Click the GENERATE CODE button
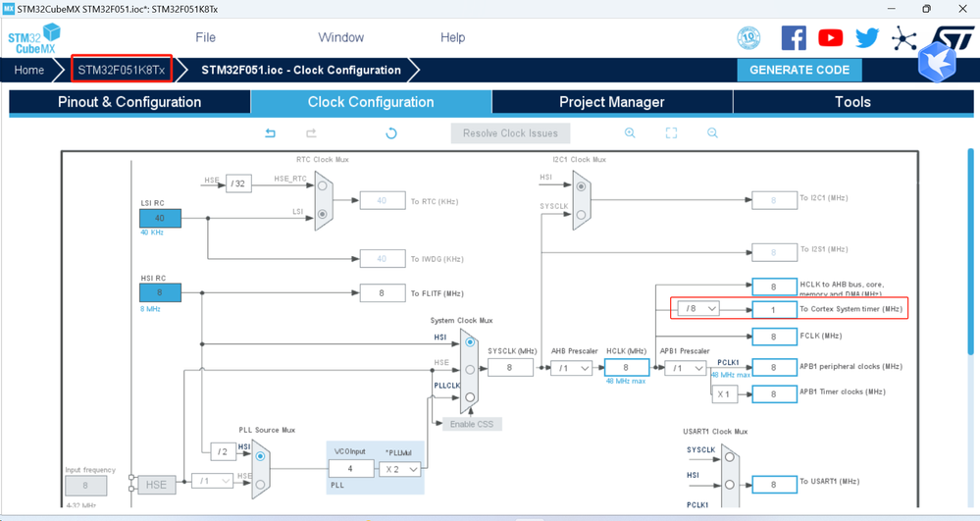The height and width of the screenshot is (521, 980). coord(799,70)
